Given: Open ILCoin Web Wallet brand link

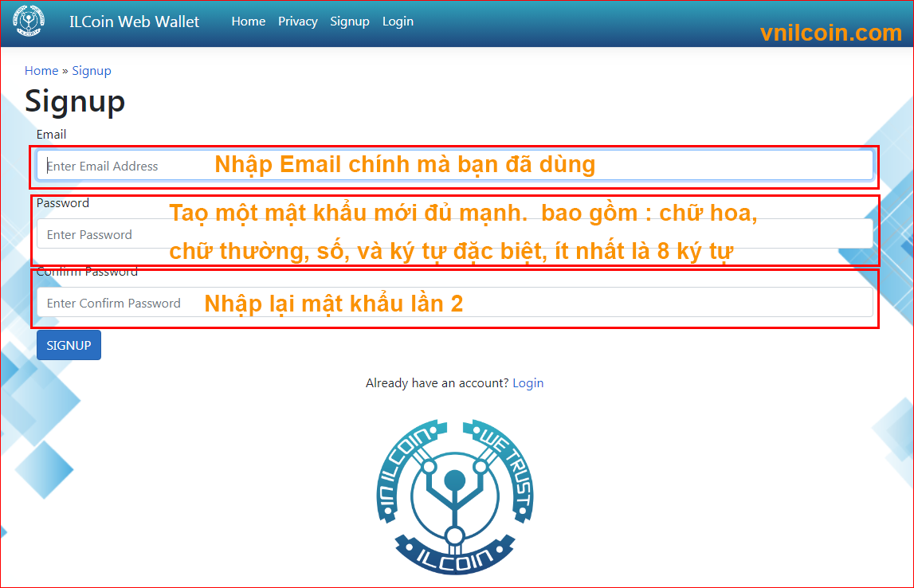Looking at the screenshot, I should click(x=134, y=22).
